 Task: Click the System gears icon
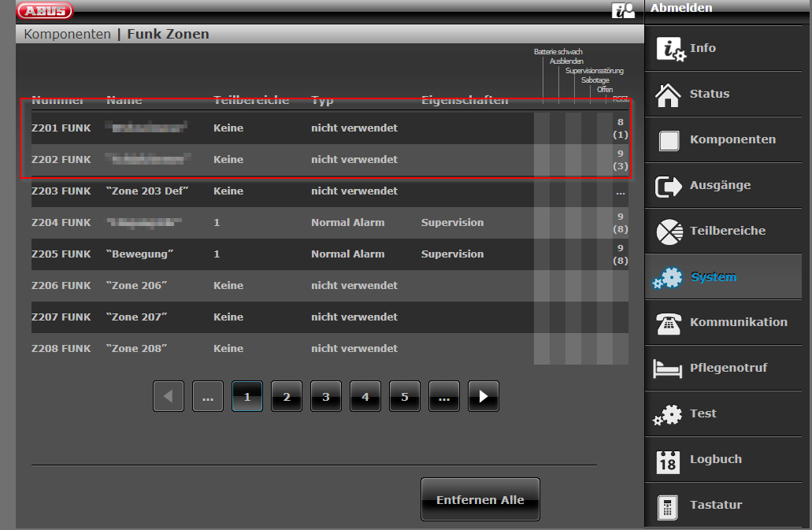click(x=669, y=277)
